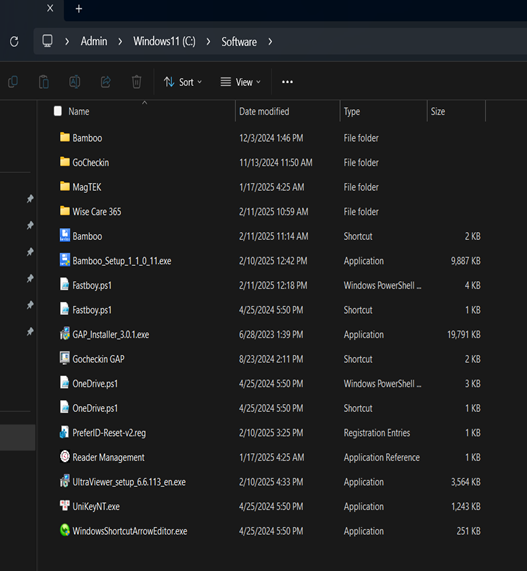The width and height of the screenshot is (527, 571).
Task: Select the 3 KB OneDrive.ps1 script icon
Action: click(x=64, y=382)
